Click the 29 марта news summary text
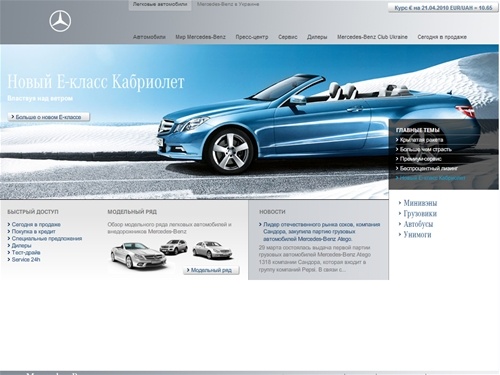This screenshot has height=375, width=500. click(315, 259)
